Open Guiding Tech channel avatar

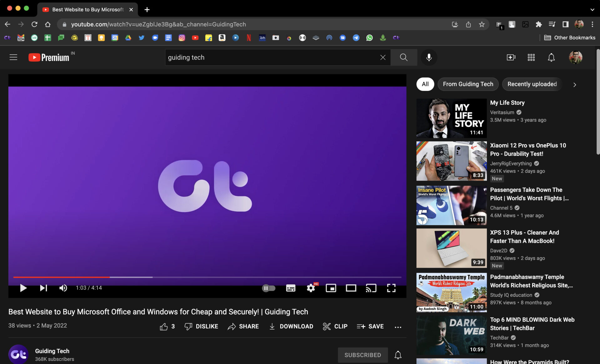(x=18, y=354)
